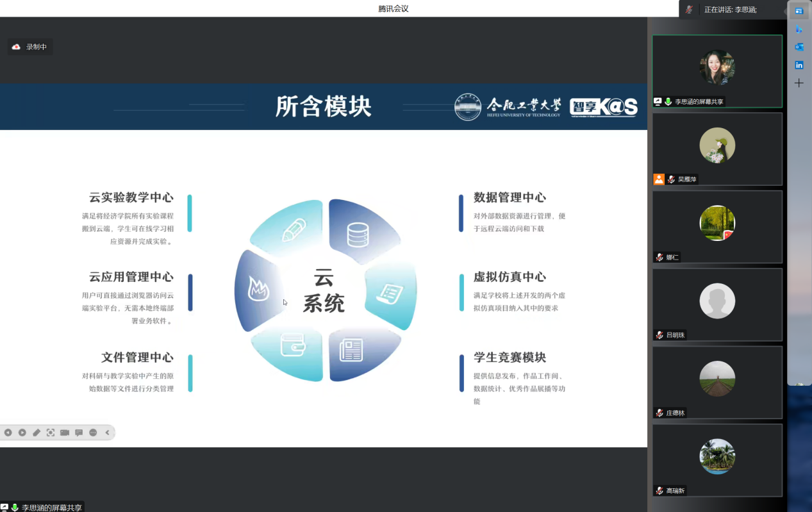Open the Bing icon in the sidebar
Screen dimensions: 812x512
pyautogui.click(x=799, y=29)
